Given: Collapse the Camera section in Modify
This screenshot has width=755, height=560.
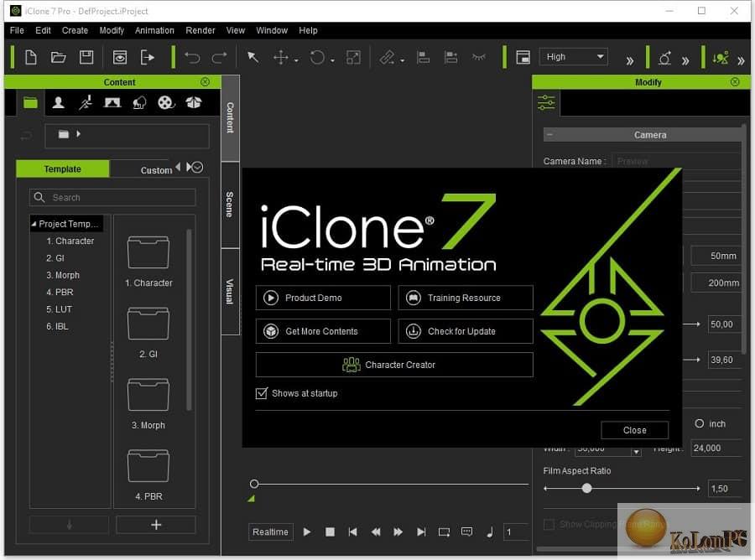Looking at the screenshot, I should click(549, 135).
